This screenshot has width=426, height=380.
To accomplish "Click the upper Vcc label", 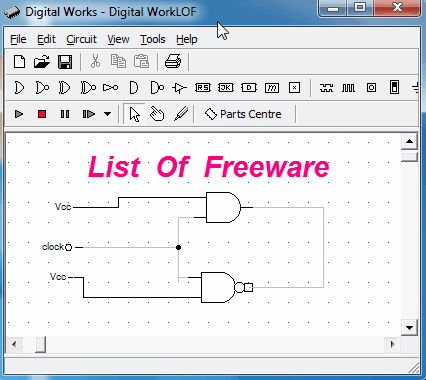I will (63, 207).
